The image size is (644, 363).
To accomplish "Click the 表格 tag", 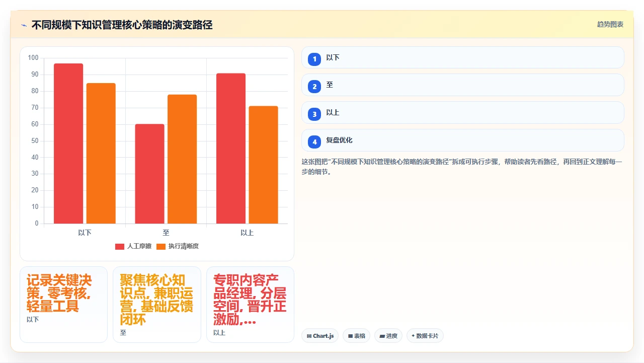I will [357, 336].
